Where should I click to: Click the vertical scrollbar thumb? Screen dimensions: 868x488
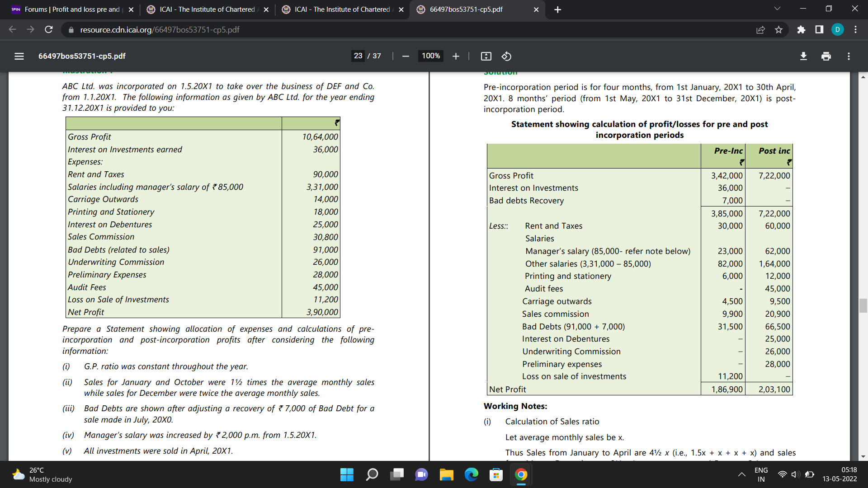click(x=863, y=305)
